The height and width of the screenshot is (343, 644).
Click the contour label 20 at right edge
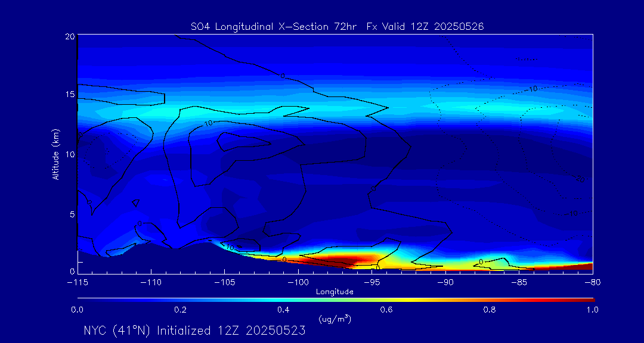coord(580,179)
